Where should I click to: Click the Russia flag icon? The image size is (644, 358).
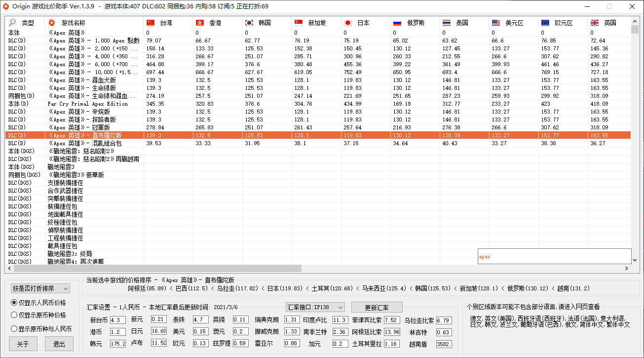click(x=397, y=23)
